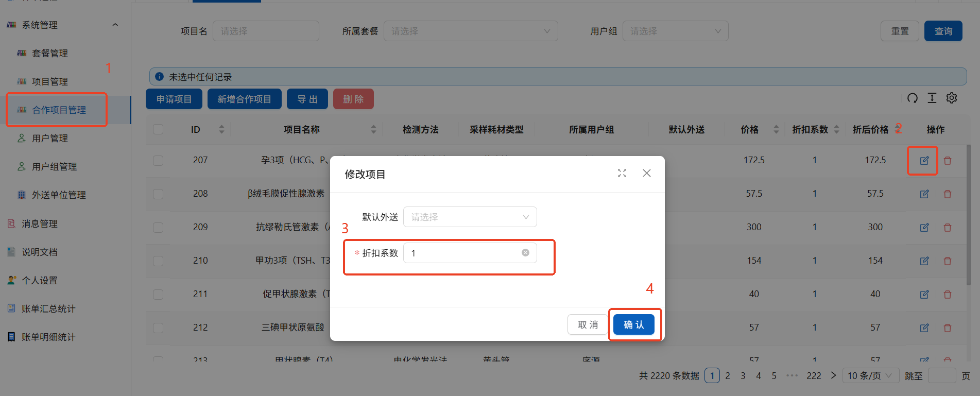Image resolution: width=980 pixels, height=396 pixels.
Task: Maximize the 修改项目 dialog using fullscreen icon
Action: click(x=622, y=174)
